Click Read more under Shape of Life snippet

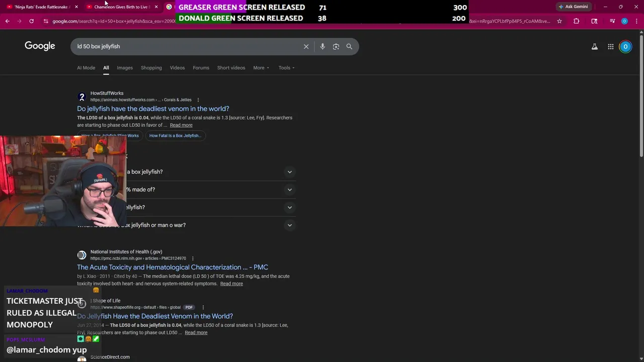[196, 333]
